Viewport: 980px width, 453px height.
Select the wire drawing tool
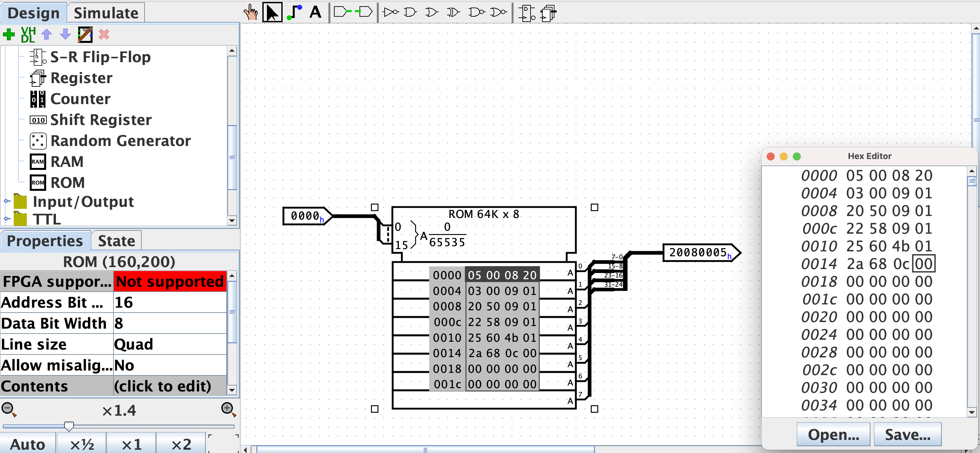point(295,12)
